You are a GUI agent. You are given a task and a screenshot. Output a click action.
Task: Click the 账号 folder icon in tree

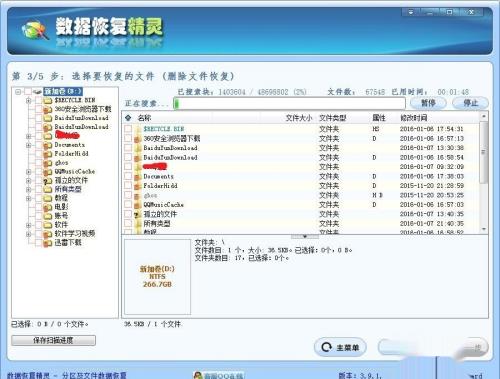[48, 216]
